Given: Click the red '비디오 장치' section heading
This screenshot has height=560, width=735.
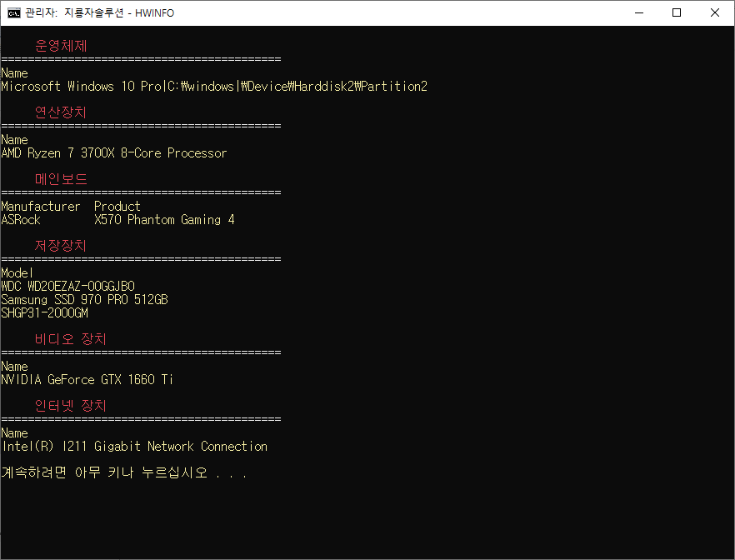Looking at the screenshot, I should point(71,339).
